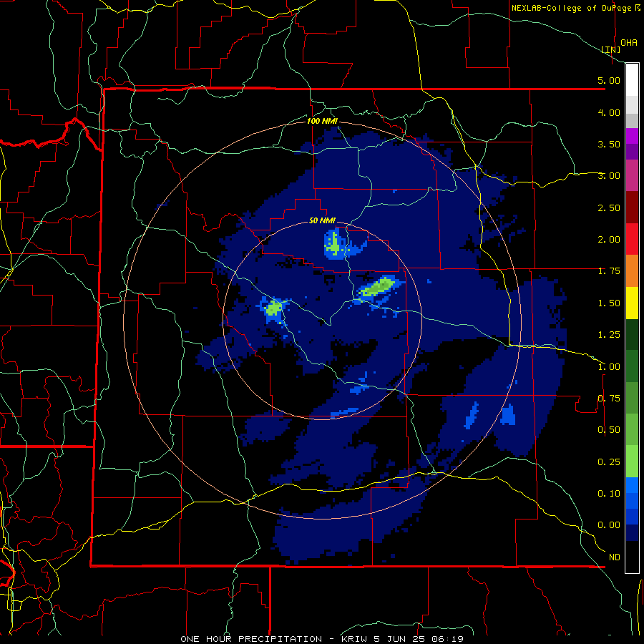Click the 0.50 legend value
The width and height of the screenshot is (644, 644).
(x=609, y=430)
